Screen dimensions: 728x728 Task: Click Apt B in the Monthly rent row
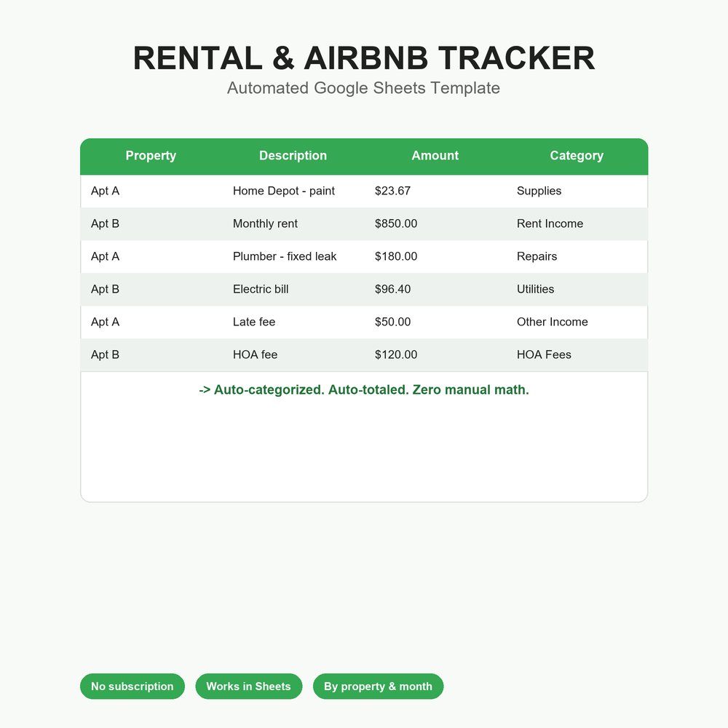106,223
